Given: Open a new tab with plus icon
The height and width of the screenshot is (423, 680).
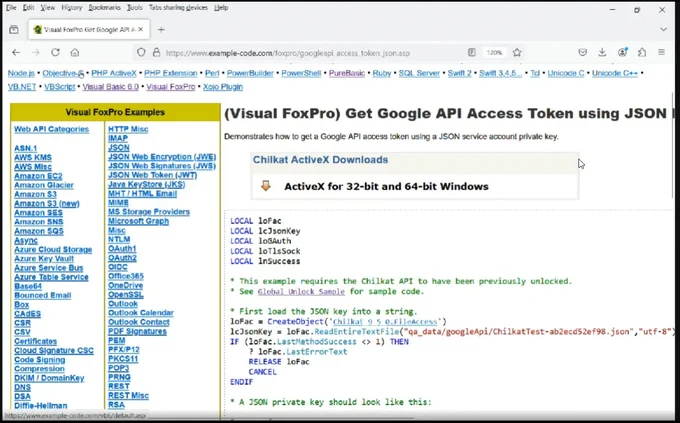Looking at the screenshot, I should click(161, 30).
